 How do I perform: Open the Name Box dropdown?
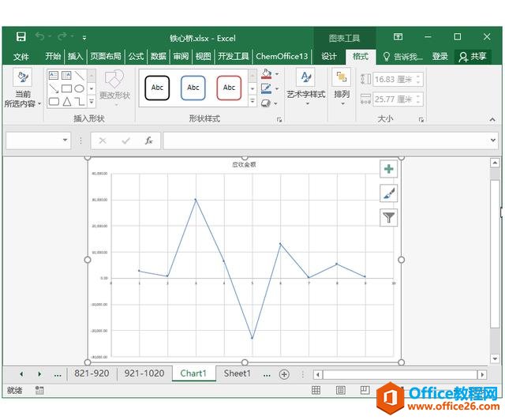(x=65, y=140)
